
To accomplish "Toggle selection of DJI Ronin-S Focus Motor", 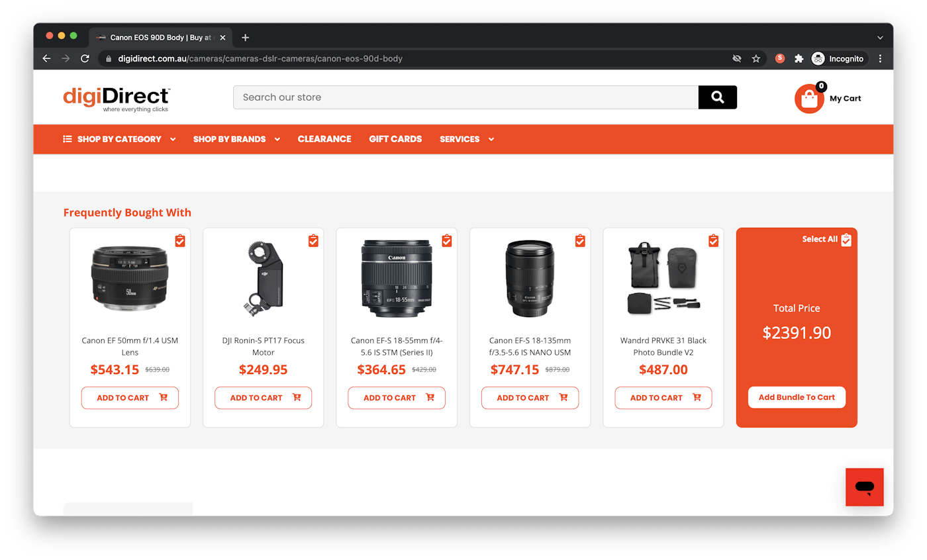I will [x=314, y=240].
